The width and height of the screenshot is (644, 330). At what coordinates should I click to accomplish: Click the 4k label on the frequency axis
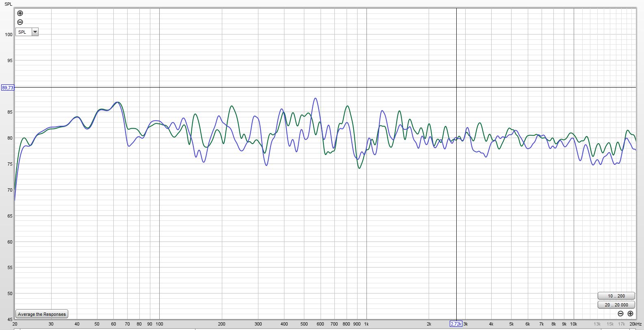point(491,324)
